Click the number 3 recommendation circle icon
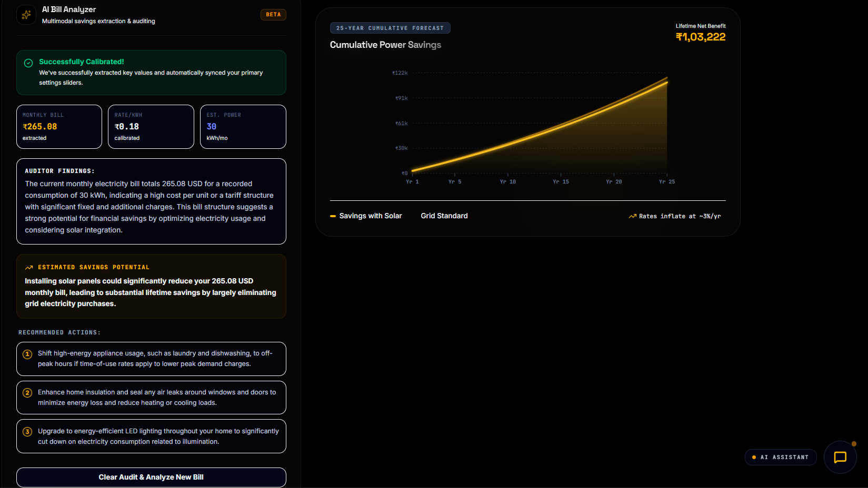This screenshot has height=488, width=868. point(27,432)
